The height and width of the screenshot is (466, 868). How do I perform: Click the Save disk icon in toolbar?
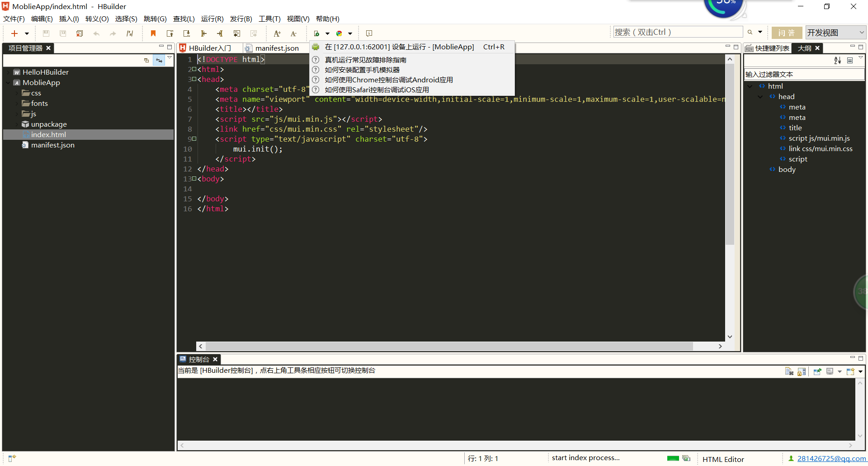(x=46, y=33)
